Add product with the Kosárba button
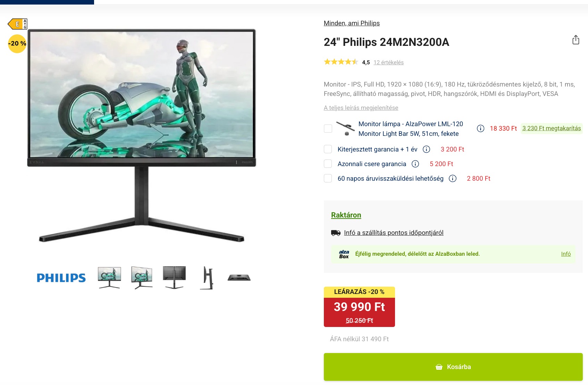 453,367
